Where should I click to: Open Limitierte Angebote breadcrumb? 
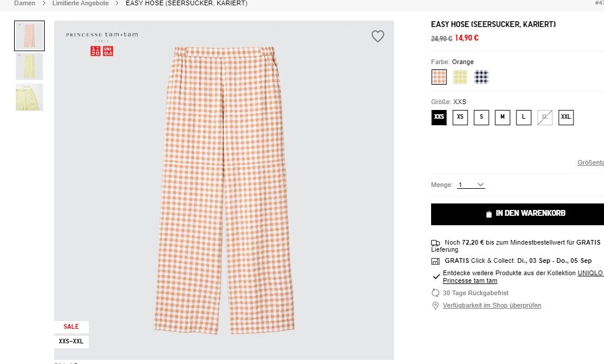[81, 4]
